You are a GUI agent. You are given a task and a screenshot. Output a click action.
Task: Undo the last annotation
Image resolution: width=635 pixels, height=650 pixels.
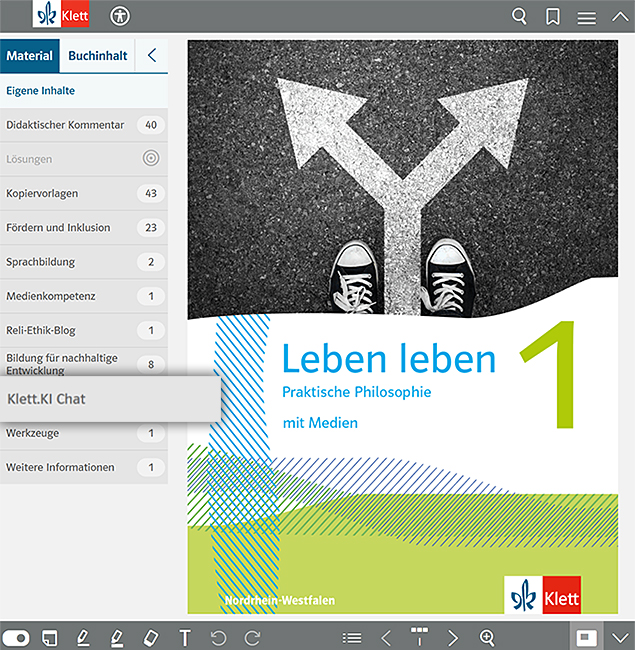(218, 638)
